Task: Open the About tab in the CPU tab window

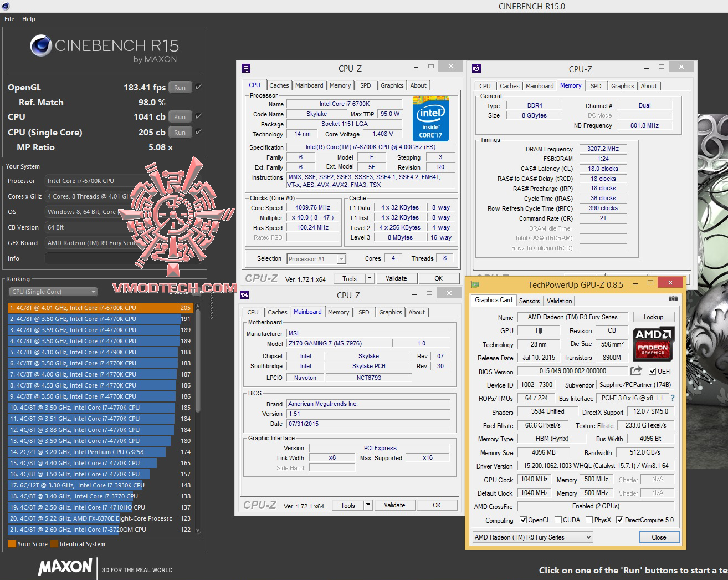Action: pos(418,85)
